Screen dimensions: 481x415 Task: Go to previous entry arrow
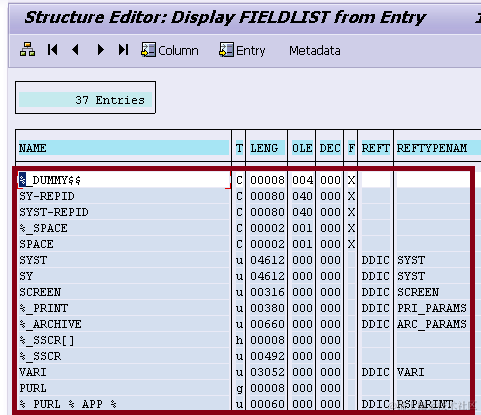(x=76, y=50)
